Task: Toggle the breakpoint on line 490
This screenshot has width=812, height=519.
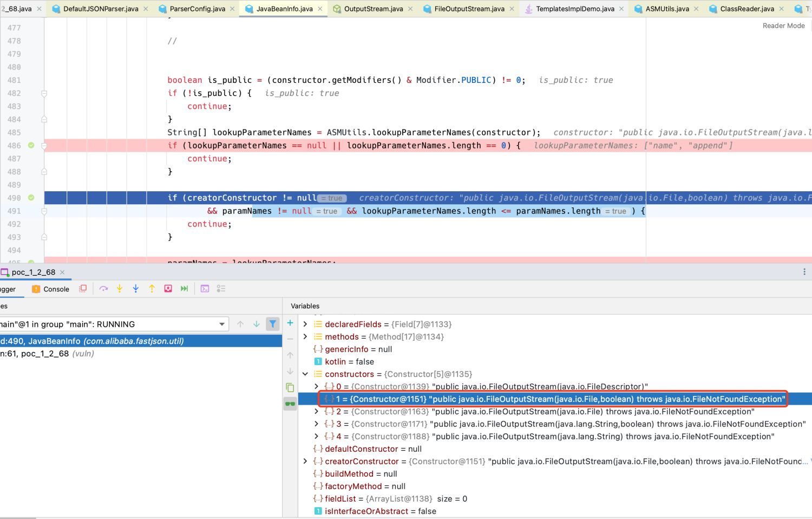Action: click(x=31, y=198)
